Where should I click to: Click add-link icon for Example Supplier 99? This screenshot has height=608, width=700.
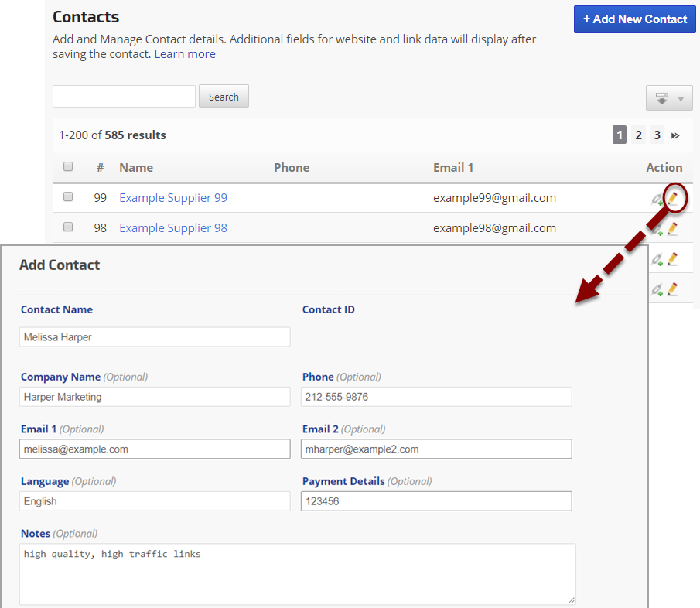click(x=657, y=199)
